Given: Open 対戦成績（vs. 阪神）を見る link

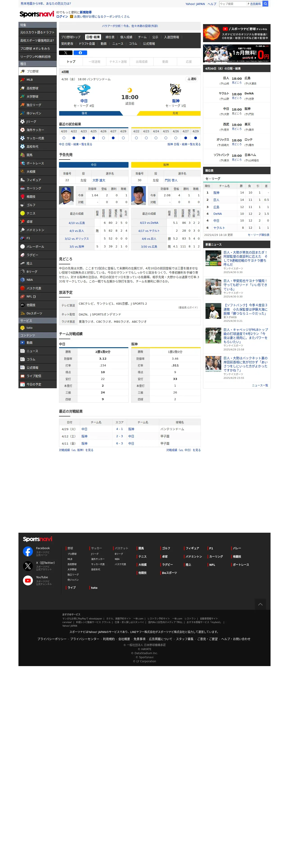Looking at the screenshot, I should pos(76,450).
